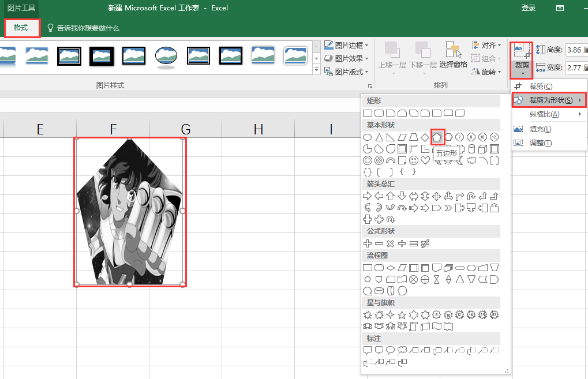Viewport: 588px width, 379px height.
Task: Choose 填充(L) in the crop menu
Action: click(549, 129)
